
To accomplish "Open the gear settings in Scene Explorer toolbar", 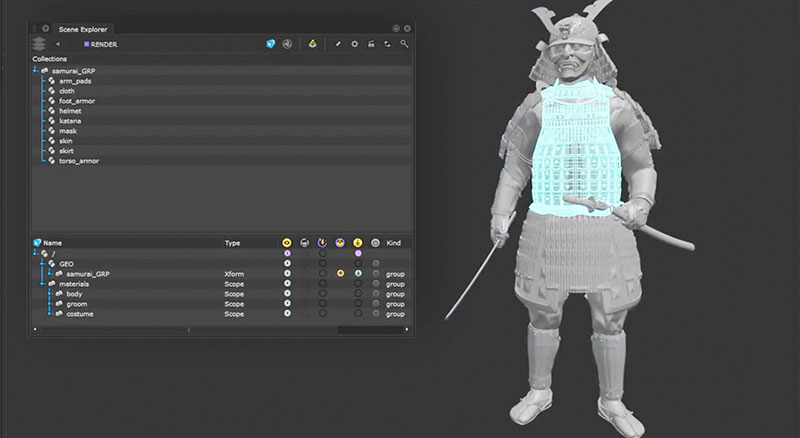I will tap(355, 44).
